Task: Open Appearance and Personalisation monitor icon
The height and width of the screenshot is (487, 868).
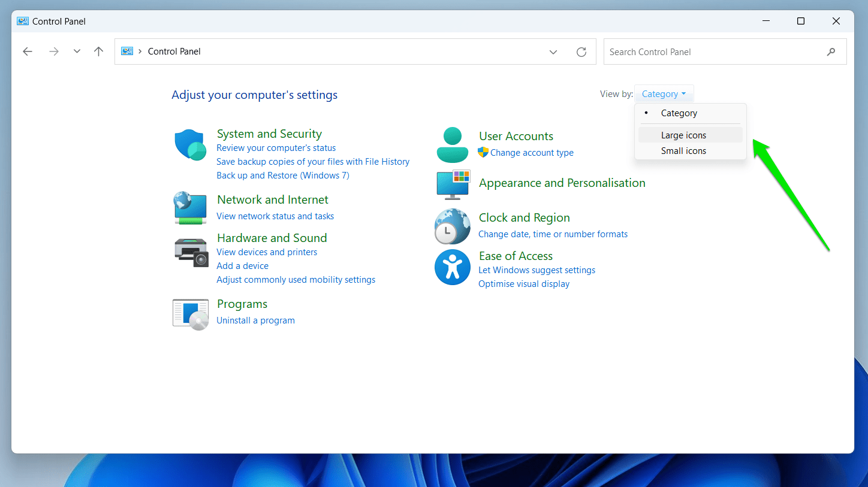Action: pos(453,184)
